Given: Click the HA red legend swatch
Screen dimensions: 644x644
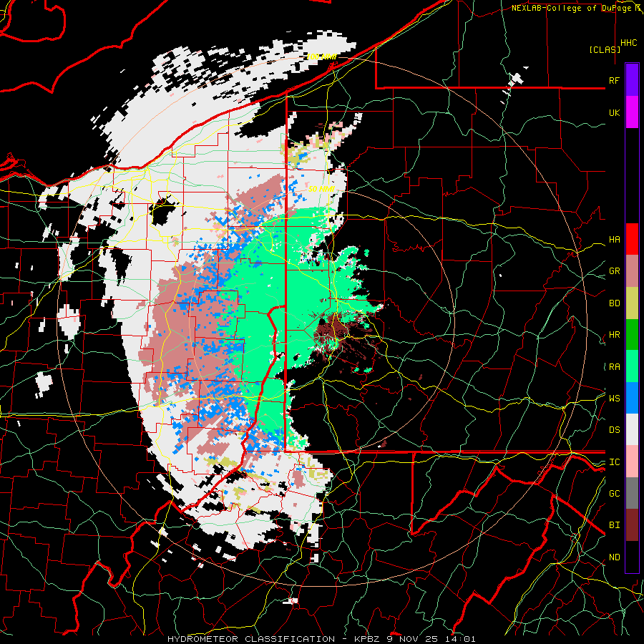Looking at the screenshot, I should [632, 239].
